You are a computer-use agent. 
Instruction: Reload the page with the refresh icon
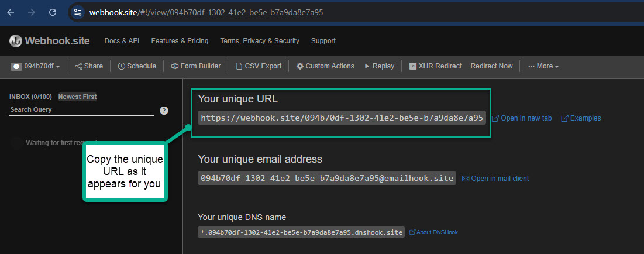click(x=53, y=12)
